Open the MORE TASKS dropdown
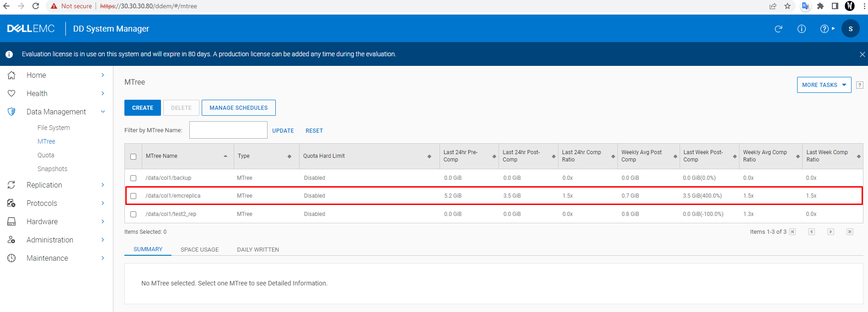This screenshot has width=868, height=312. 824,85
